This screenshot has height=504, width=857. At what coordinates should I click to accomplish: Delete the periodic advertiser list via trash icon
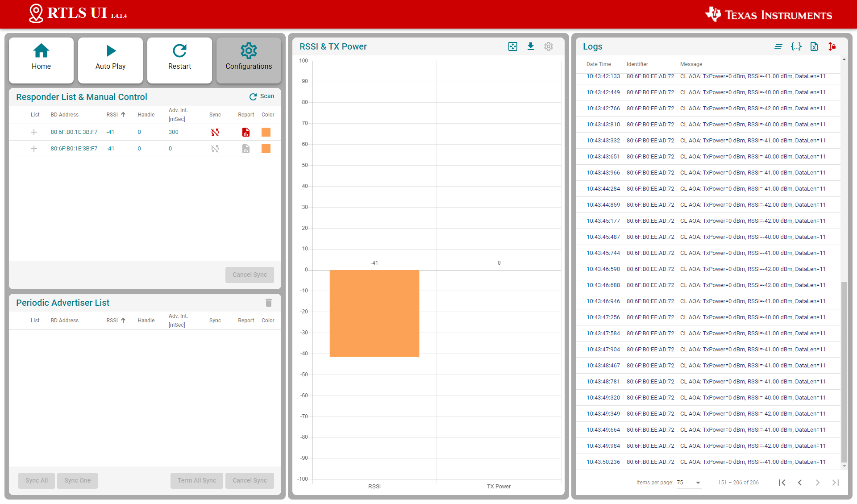269,303
